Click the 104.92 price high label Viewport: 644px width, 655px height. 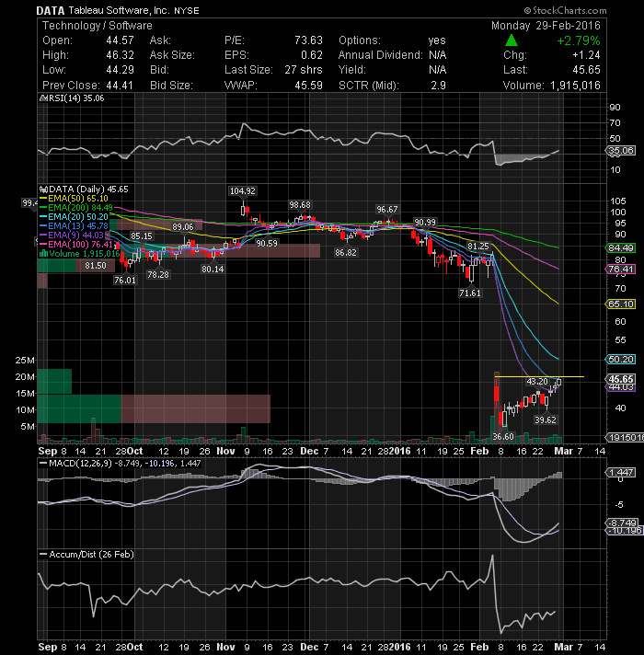click(x=242, y=191)
